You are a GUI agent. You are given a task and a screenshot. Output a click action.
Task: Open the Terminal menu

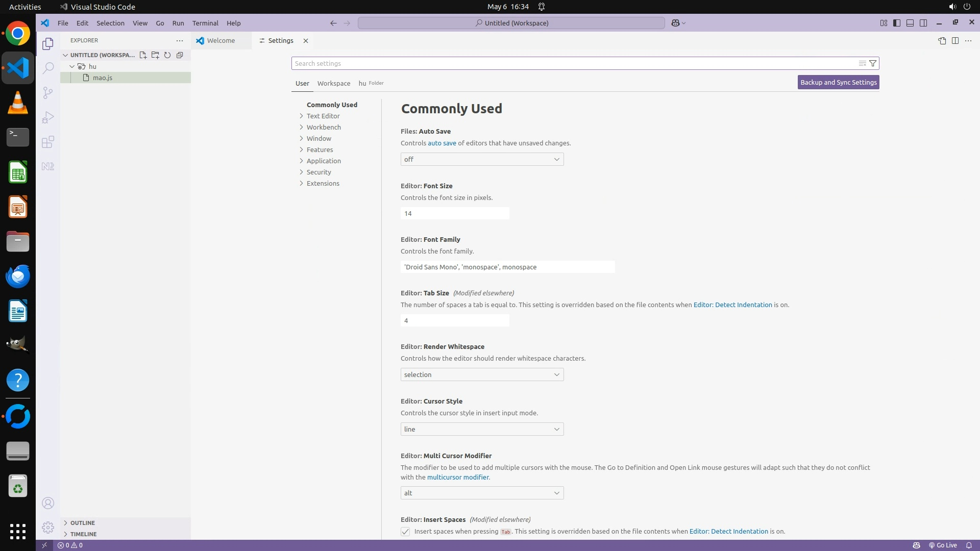pyautogui.click(x=205, y=23)
